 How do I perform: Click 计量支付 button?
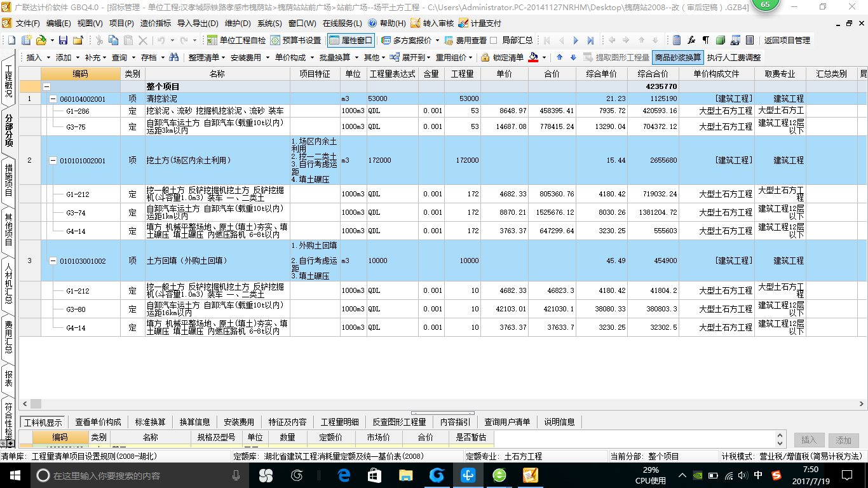(x=481, y=24)
